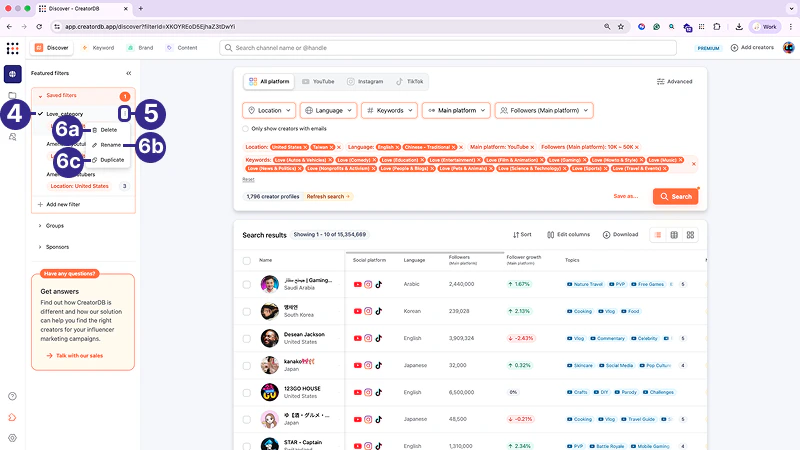
Task: Check the 123GO HOUSE row checkbox
Action: [x=247, y=392]
